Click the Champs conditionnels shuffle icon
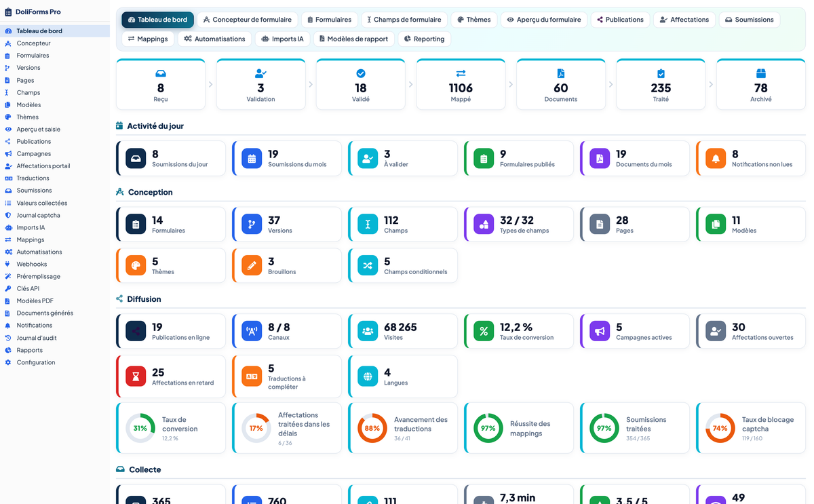The image size is (814, 504). click(368, 266)
